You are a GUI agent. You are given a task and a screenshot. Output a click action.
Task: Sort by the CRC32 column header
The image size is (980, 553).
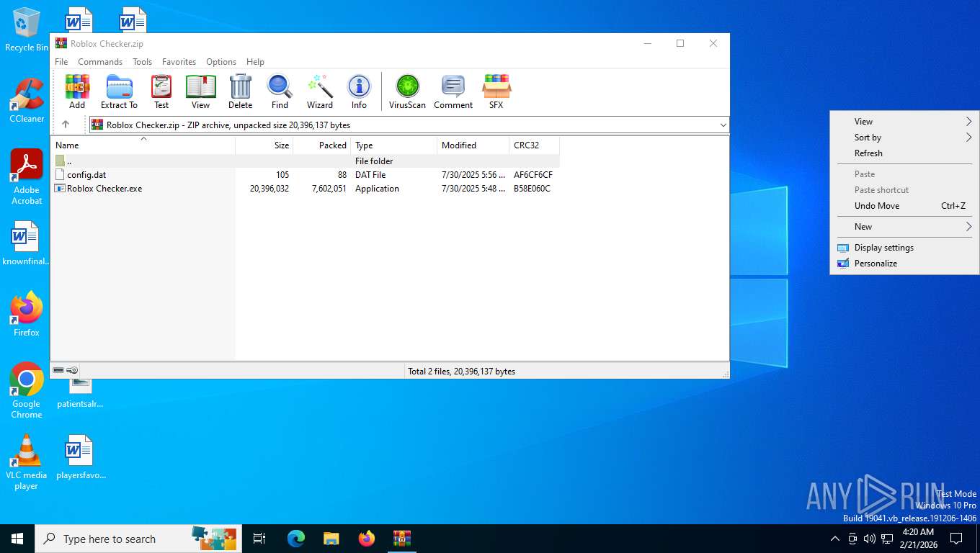534,145
